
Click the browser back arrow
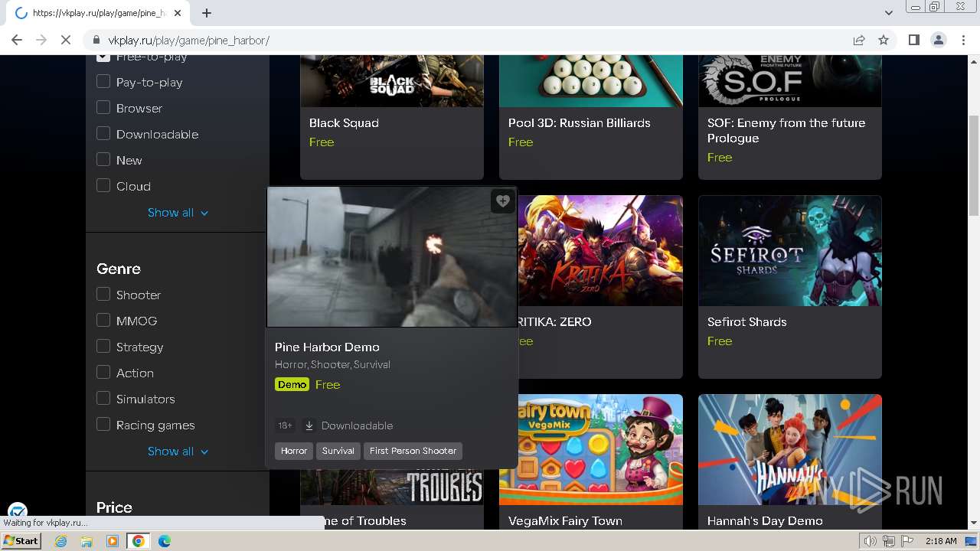(17, 40)
